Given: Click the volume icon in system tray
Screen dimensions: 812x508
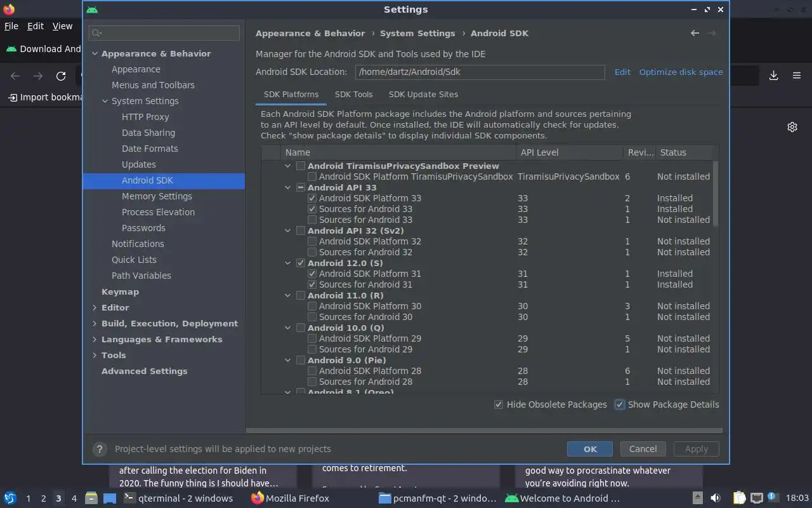Looking at the screenshot, I should [715, 498].
